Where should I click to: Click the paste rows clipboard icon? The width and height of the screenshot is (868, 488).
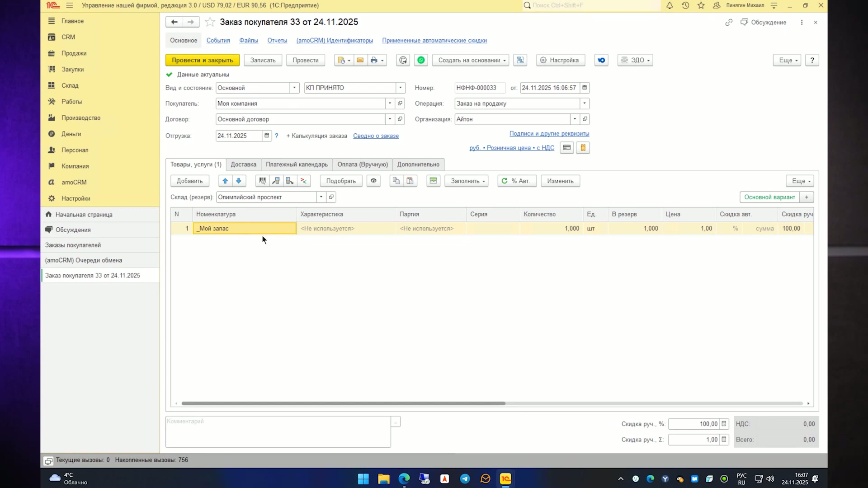(410, 181)
